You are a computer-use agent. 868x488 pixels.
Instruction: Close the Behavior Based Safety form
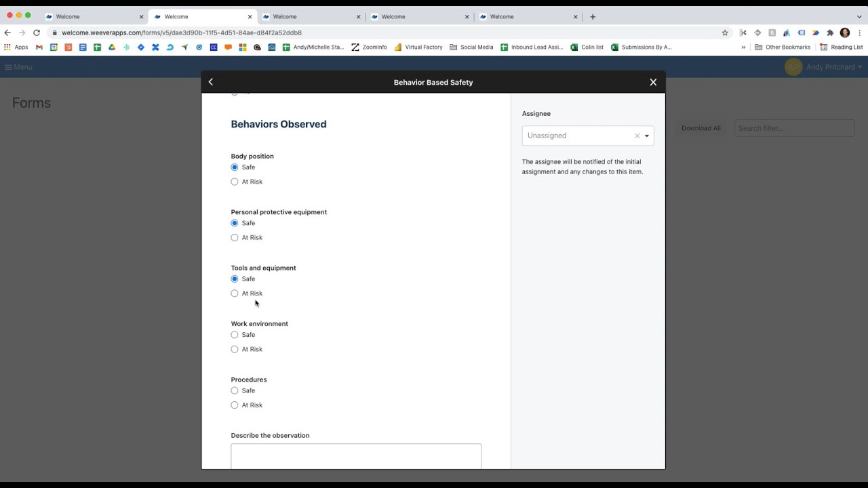coord(653,82)
